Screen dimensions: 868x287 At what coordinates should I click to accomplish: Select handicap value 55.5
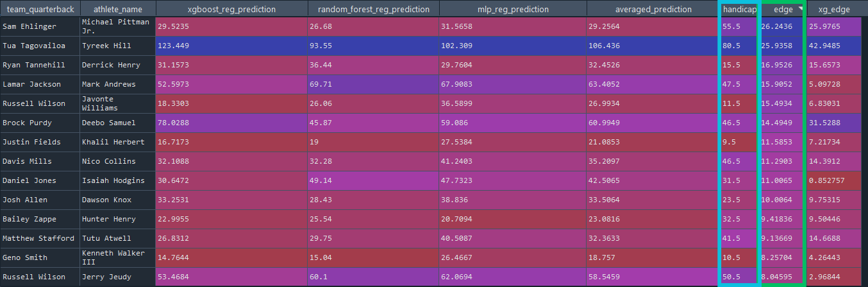(739, 27)
